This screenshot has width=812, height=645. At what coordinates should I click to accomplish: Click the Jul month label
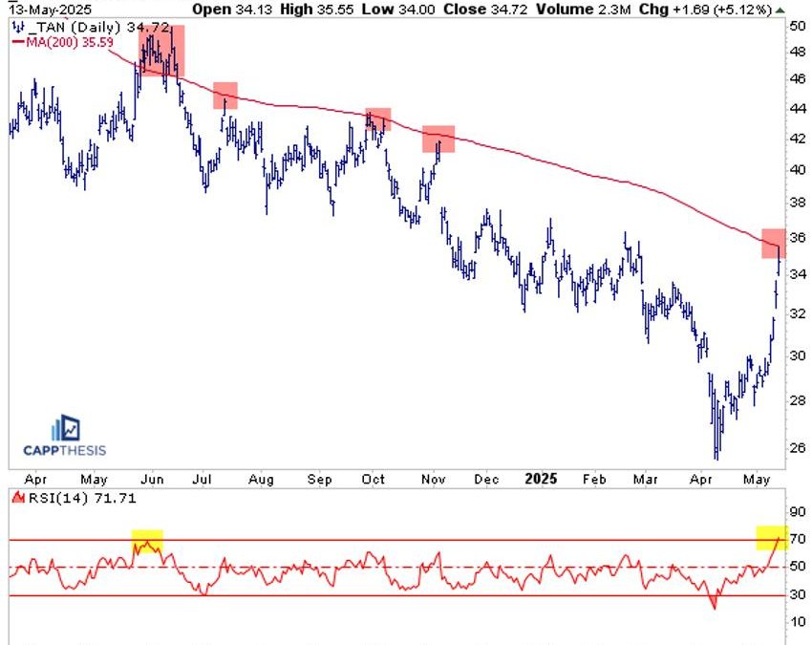202,480
